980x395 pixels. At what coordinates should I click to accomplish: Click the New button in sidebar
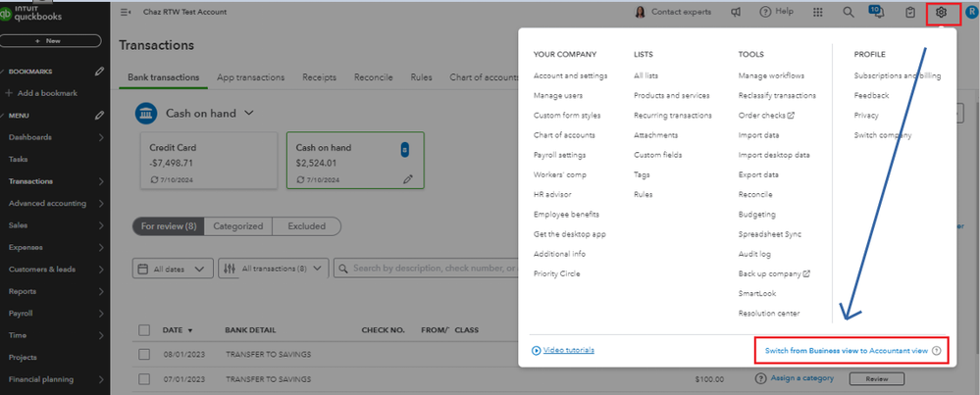click(53, 41)
